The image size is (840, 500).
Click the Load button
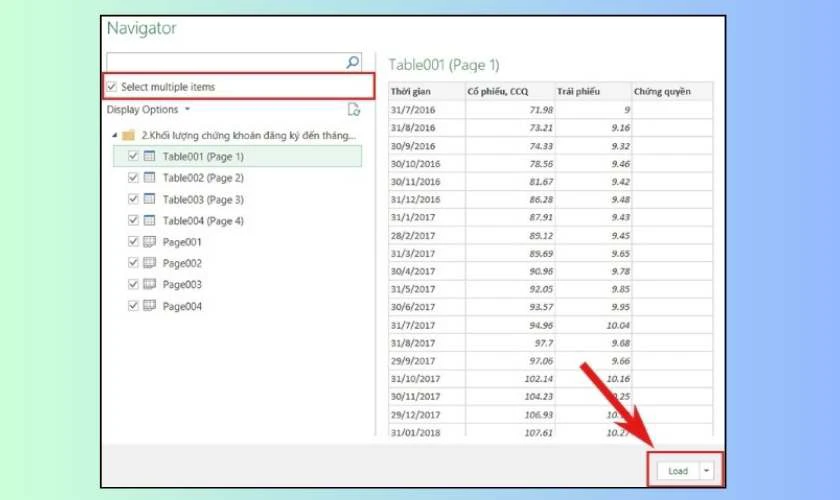click(x=678, y=471)
